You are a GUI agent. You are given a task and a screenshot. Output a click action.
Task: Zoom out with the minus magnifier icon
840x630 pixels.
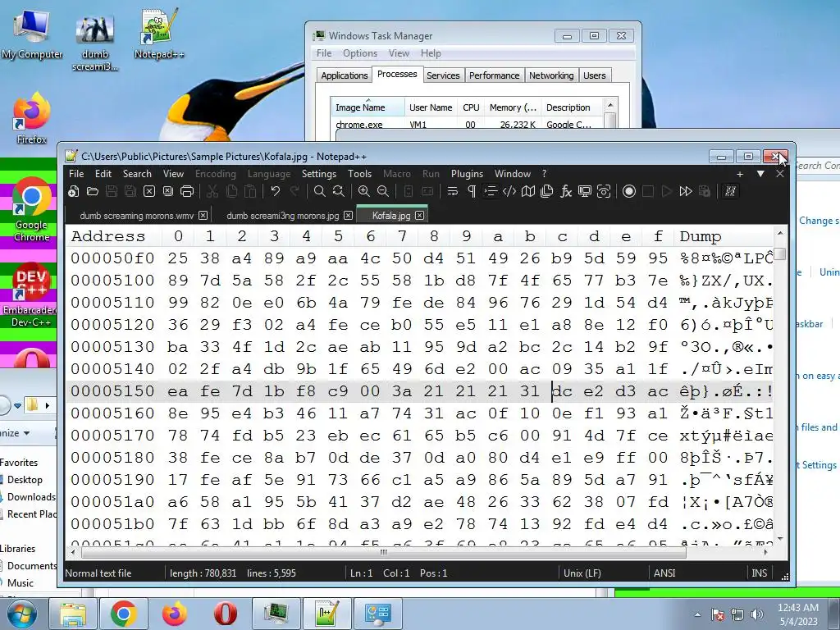(x=383, y=191)
